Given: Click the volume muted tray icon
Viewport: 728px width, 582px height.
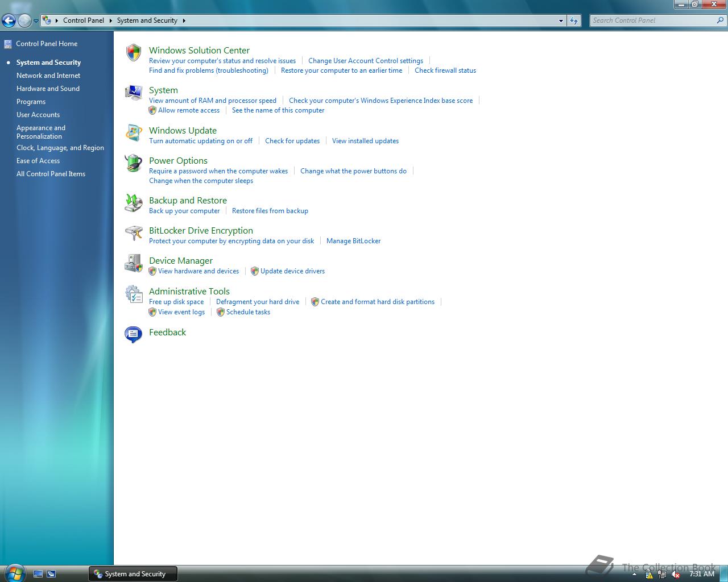Looking at the screenshot, I should click(x=676, y=574).
